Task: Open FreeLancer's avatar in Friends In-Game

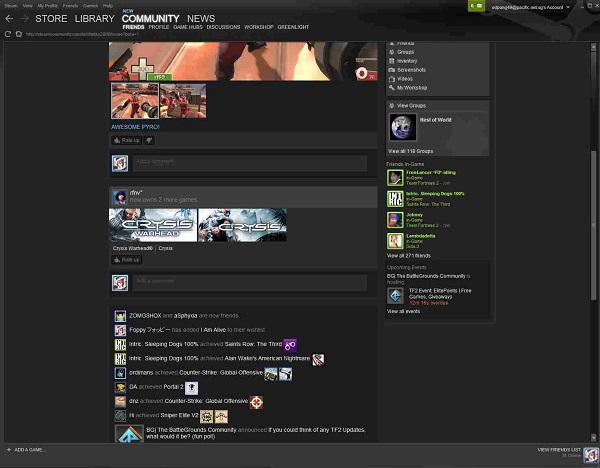Action: (395, 178)
